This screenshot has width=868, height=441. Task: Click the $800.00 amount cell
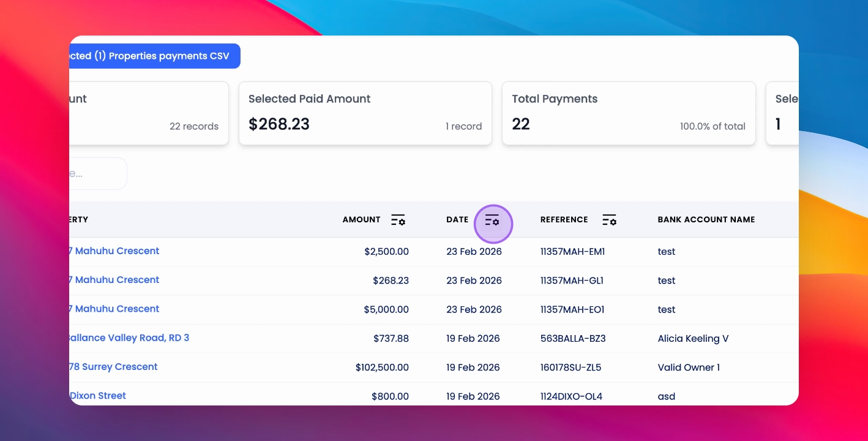pos(390,396)
